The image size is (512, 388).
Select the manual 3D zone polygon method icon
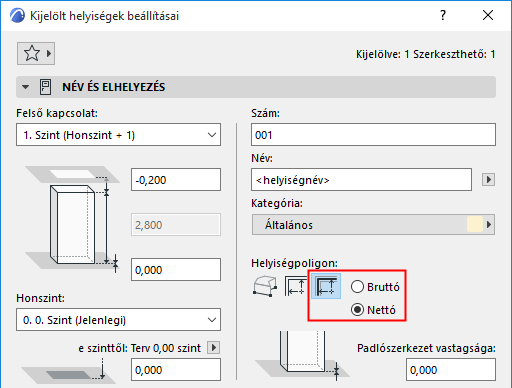(265, 286)
